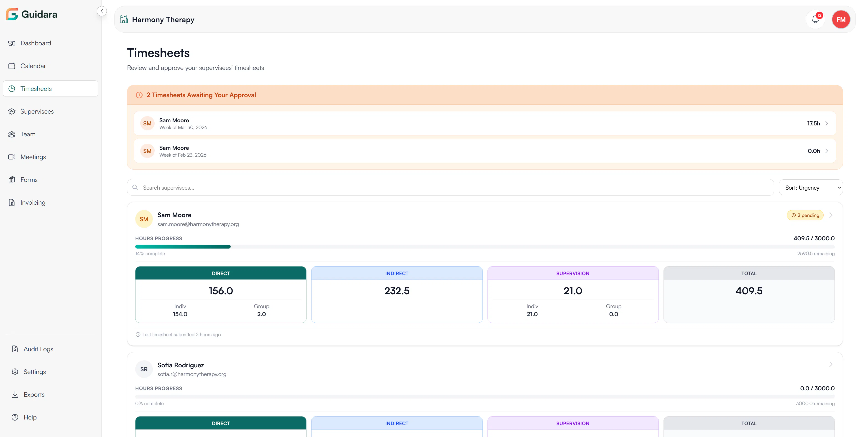The image size is (868, 437).
Task: Navigate to Team page
Action: 51,134
